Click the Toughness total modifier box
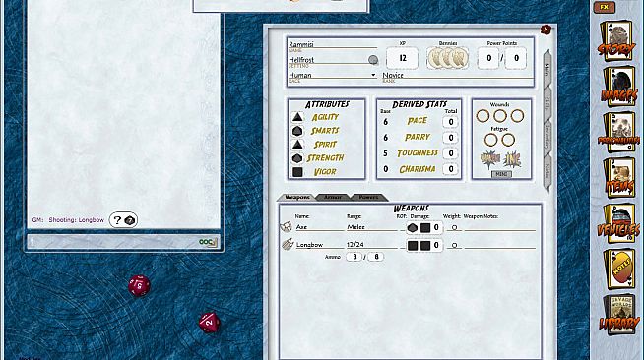Image resolution: width=644 pixels, height=360 pixels. pos(451,153)
